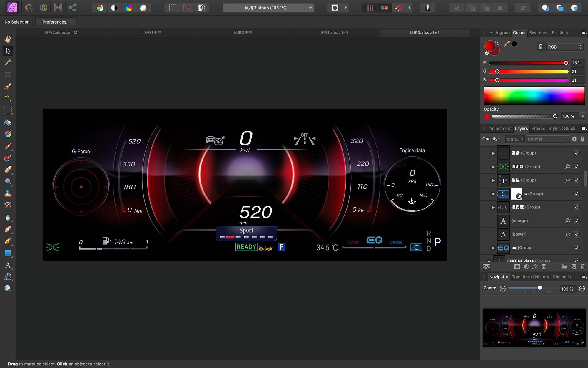Select the View hand tool
The image size is (588, 368).
click(x=8, y=39)
